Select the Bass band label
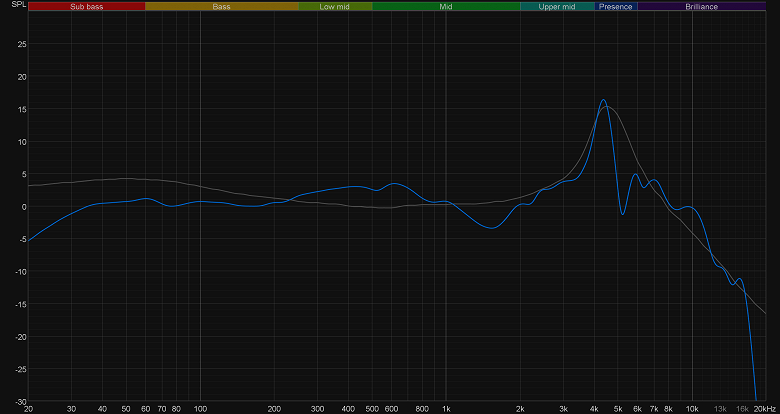 [221, 6]
